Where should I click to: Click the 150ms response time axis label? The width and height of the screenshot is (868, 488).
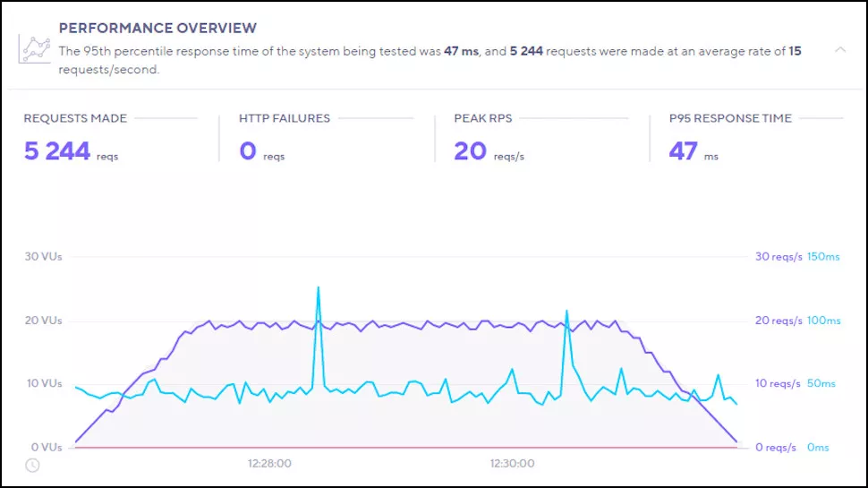(x=823, y=256)
